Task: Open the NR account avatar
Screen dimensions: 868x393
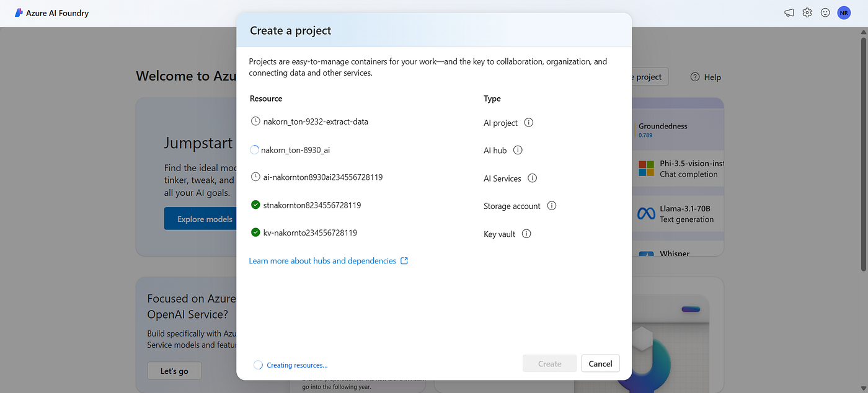Action: [844, 12]
